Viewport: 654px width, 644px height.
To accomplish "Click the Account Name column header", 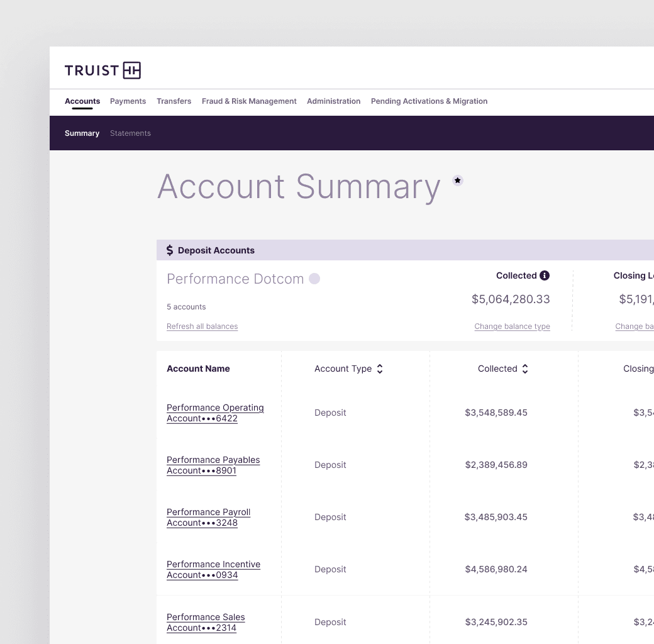I will click(198, 369).
